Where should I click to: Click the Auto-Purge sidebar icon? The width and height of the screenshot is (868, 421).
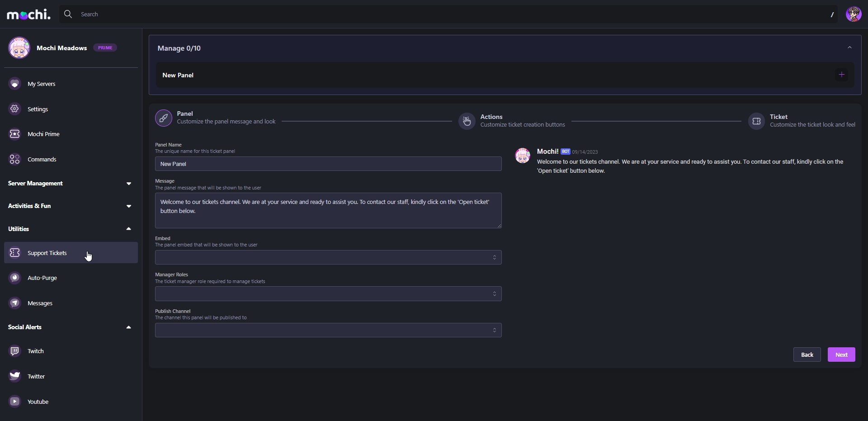click(x=15, y=278)
